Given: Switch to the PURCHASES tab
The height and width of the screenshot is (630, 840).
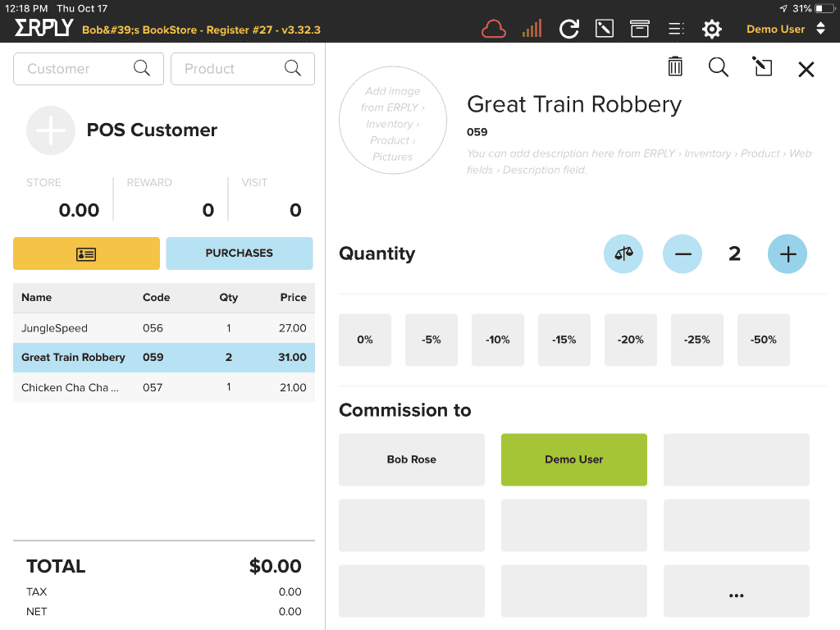Looking at the screenshot, I should pos(239,253).
